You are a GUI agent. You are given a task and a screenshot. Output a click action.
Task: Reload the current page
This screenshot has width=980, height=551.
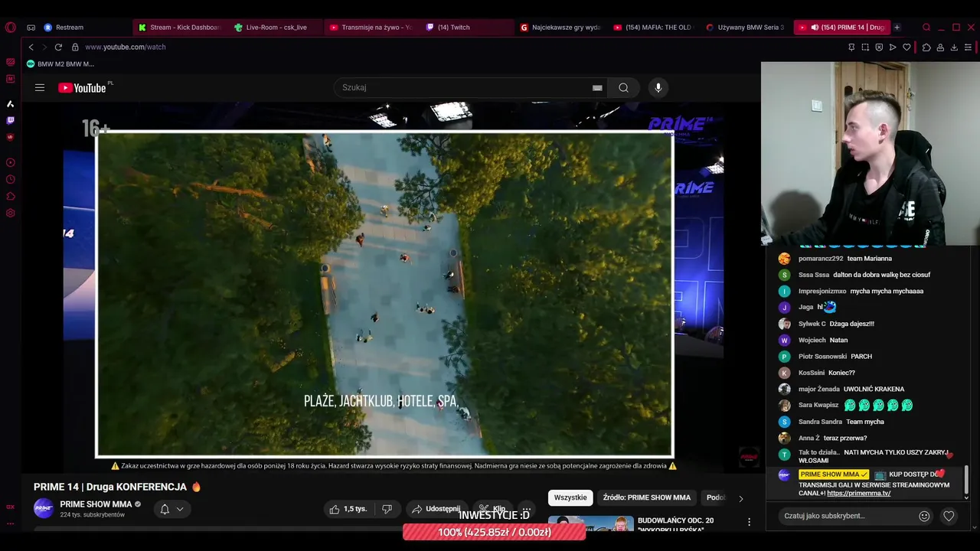[58, 47]
